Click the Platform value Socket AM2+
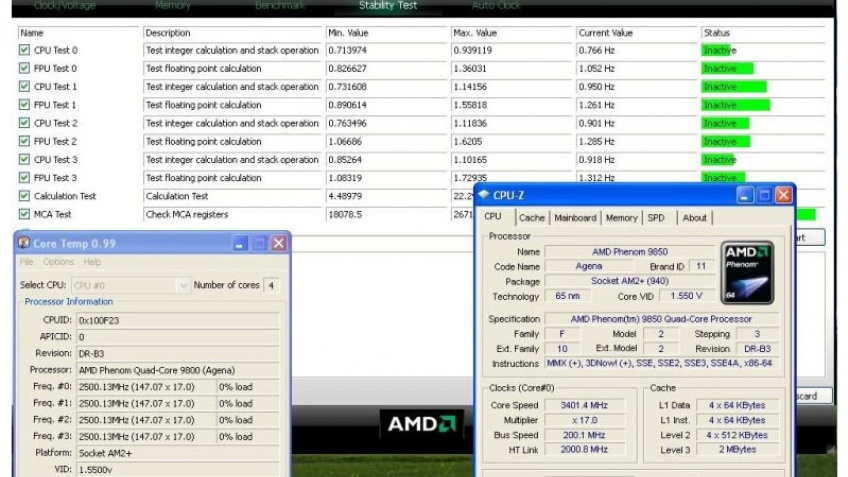This screenshot has height=477, width=848. (178, 453)
